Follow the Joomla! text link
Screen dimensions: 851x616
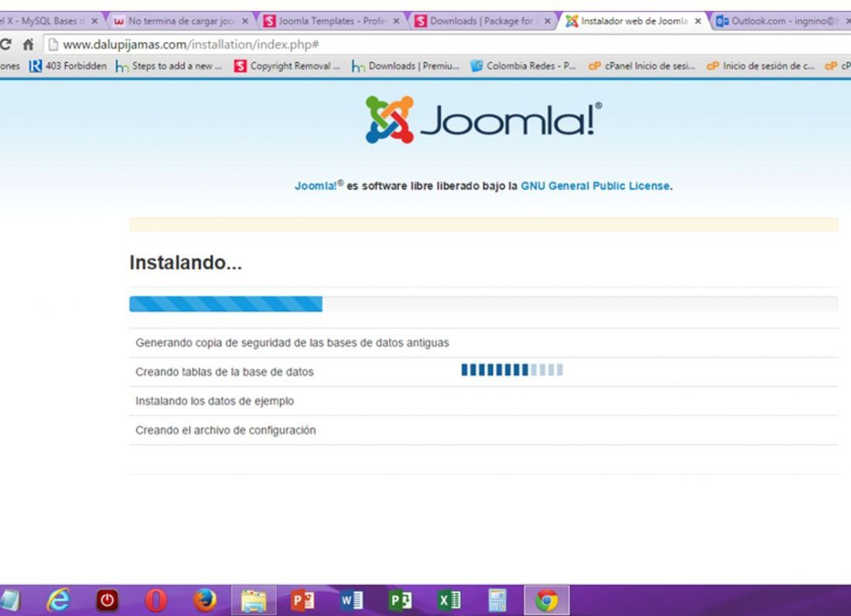click(x=316, y=187)
